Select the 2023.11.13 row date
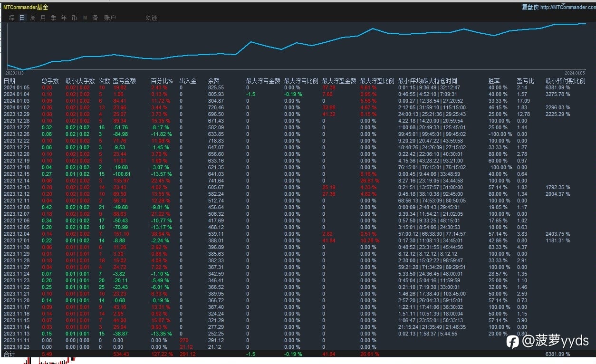 [x=16, y=334]
